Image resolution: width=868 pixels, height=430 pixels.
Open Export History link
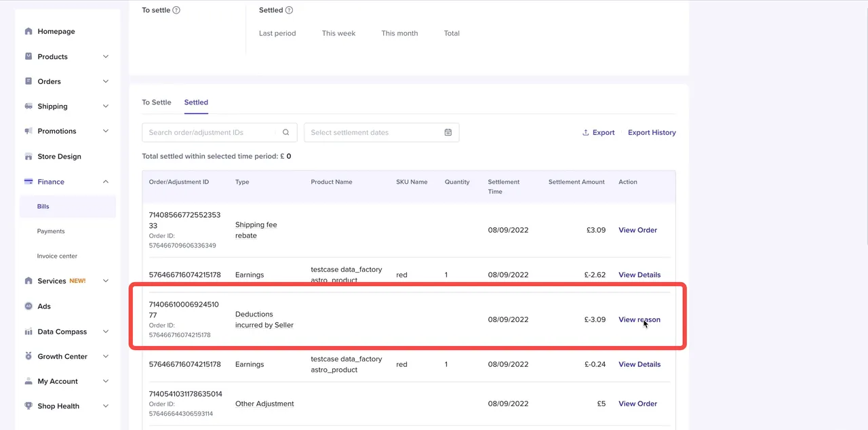click(x=652, y=133)
